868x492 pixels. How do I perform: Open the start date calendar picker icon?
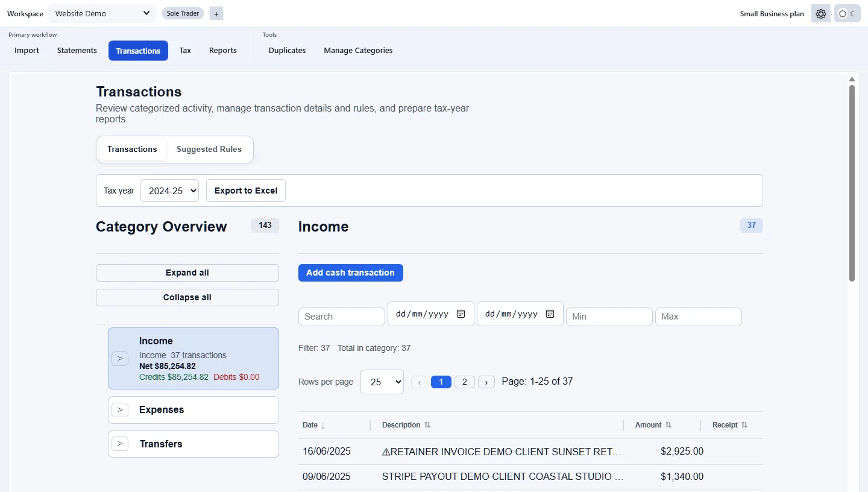[461, 314]
